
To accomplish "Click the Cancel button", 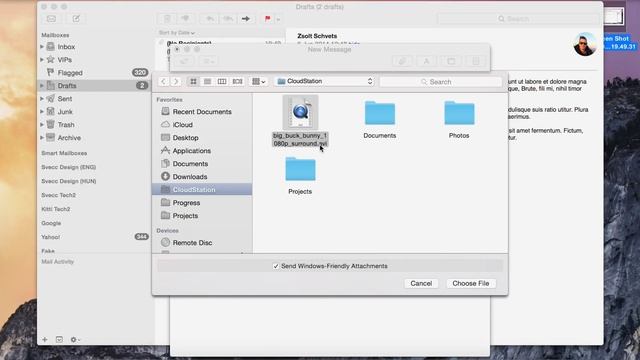I will point(421,283).
